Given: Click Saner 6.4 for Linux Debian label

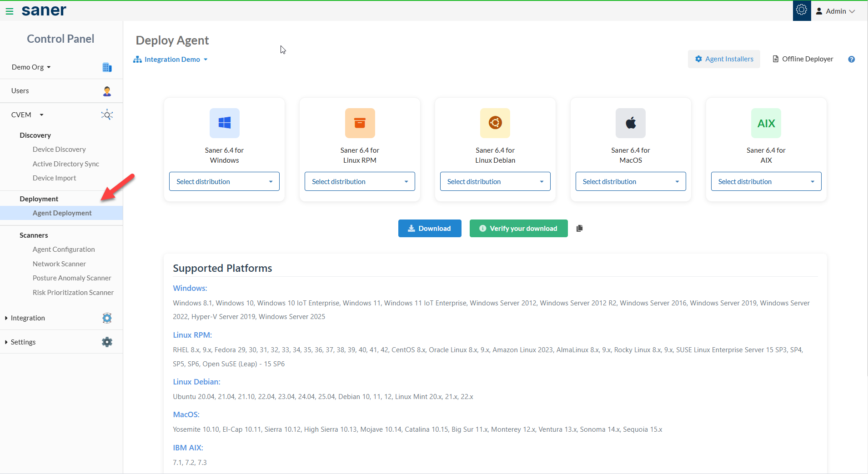Looking at the screenshot, I should (495, 155).
